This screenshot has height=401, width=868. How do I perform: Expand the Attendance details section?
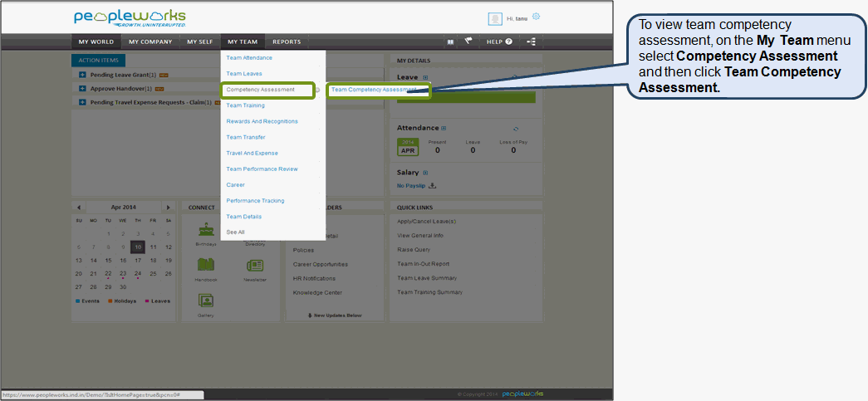[444, 129]
